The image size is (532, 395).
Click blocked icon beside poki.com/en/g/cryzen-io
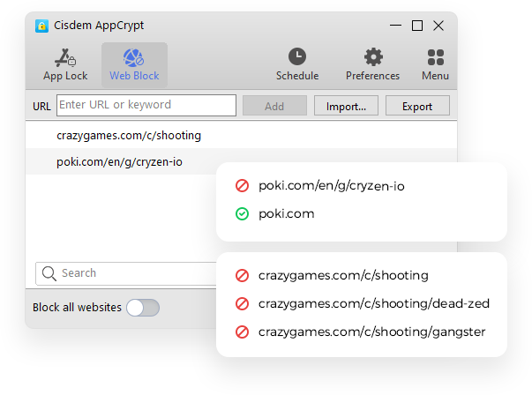(243, 186)
